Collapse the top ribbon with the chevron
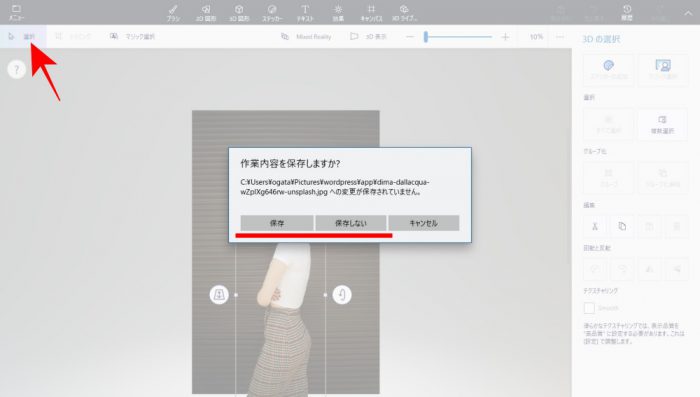This screenshot has height=397, width=700. coord(688,13)
